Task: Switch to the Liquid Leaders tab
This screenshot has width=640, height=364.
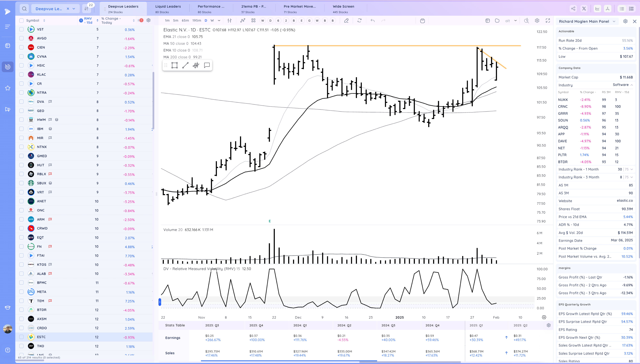Action: (168, 9)
